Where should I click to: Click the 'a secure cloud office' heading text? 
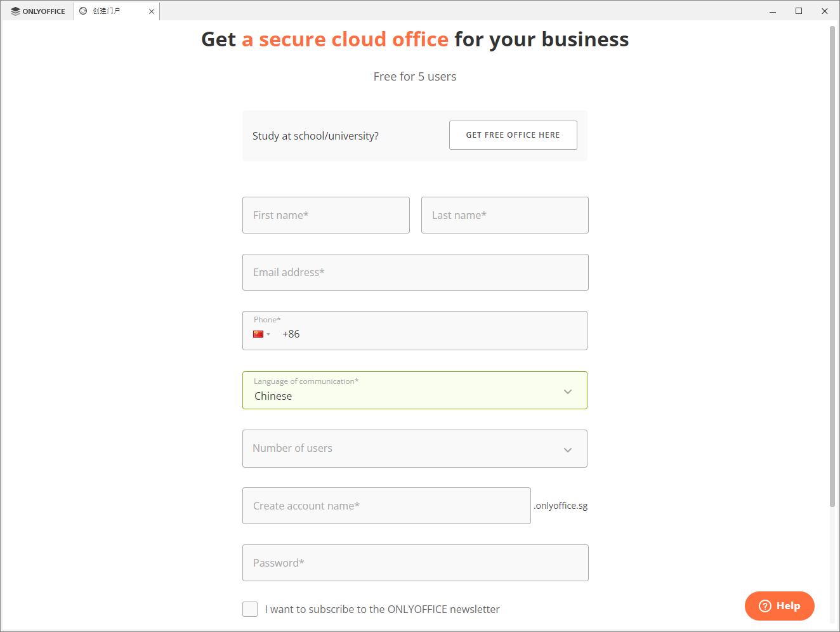pos(345,39)
